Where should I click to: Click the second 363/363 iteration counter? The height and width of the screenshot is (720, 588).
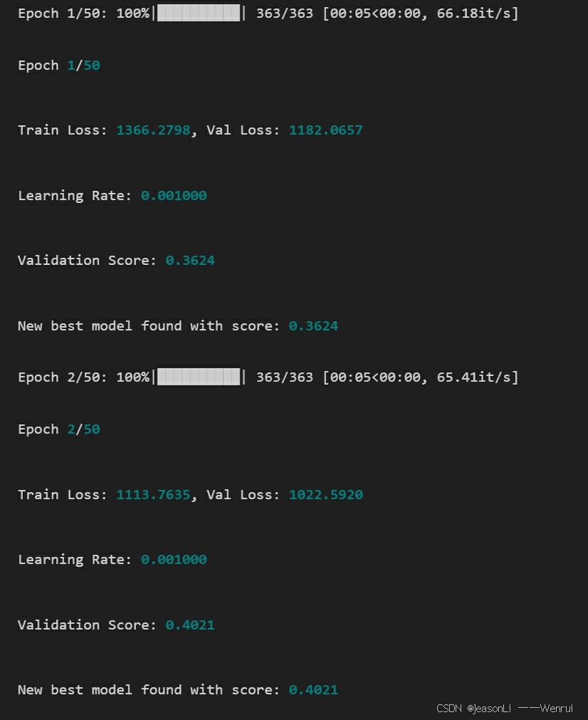[285, 377]
